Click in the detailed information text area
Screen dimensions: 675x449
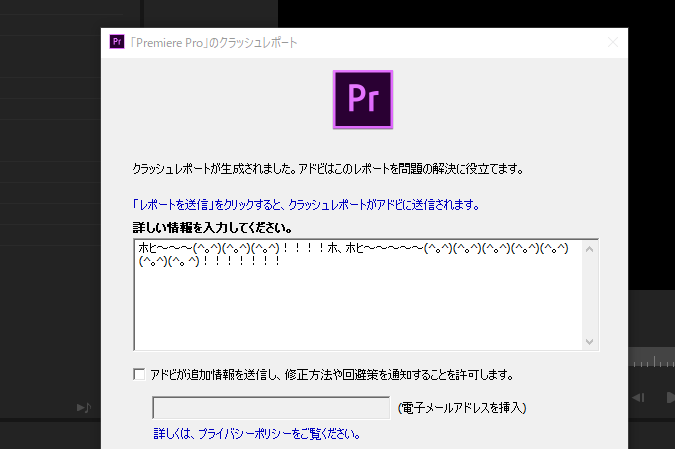pyautogui.click(x=358, y=294)
